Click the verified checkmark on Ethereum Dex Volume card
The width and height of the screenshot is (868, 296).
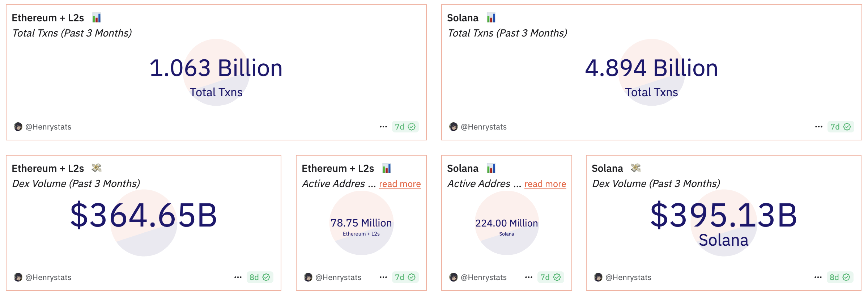(266, 277)
